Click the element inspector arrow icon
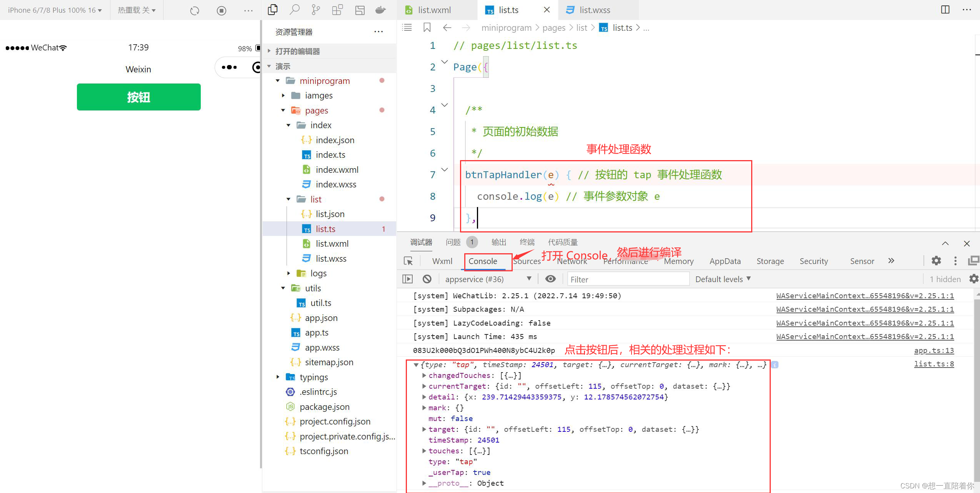Image resolution: width=980 pixels, height=493 pixels. [408, 261]
